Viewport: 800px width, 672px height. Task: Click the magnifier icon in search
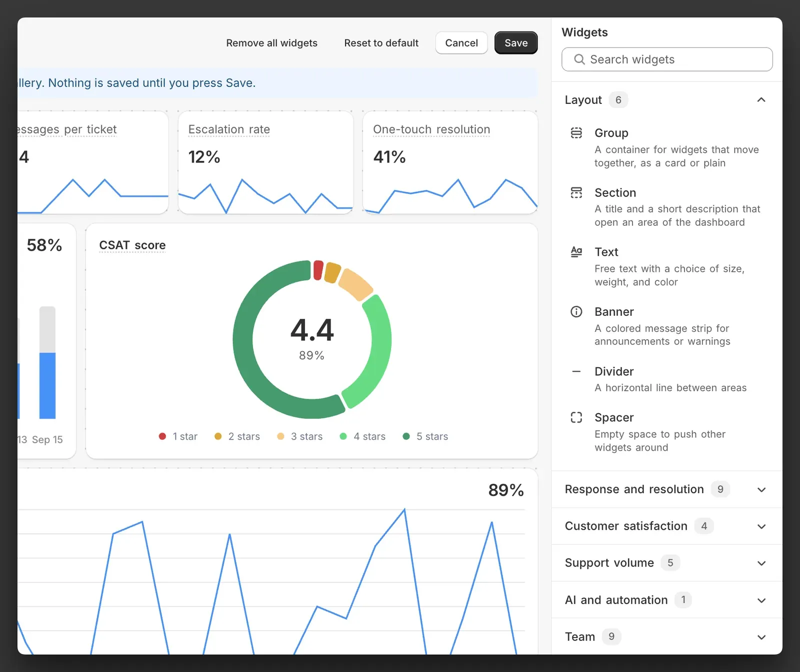tap(579, 59)
